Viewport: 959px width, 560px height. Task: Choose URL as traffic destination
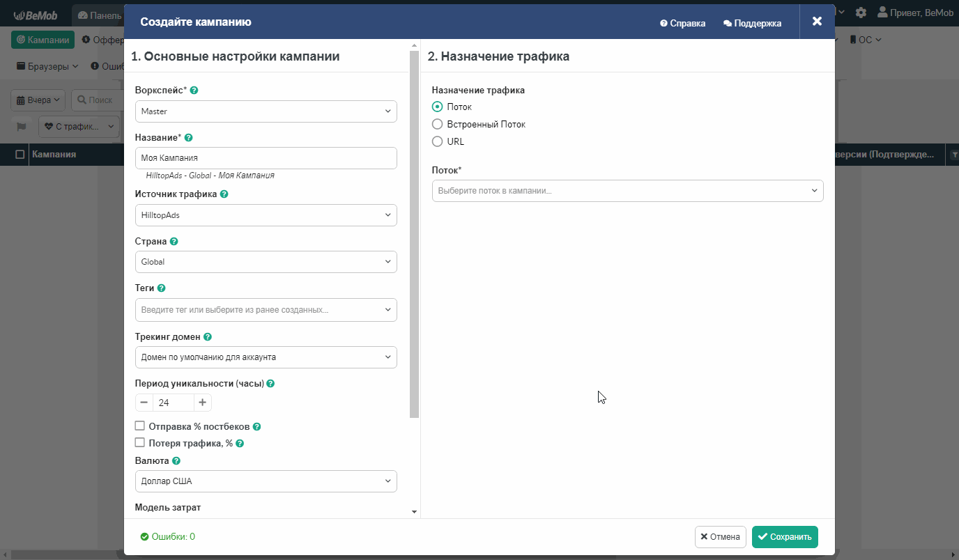pos(438,141)
